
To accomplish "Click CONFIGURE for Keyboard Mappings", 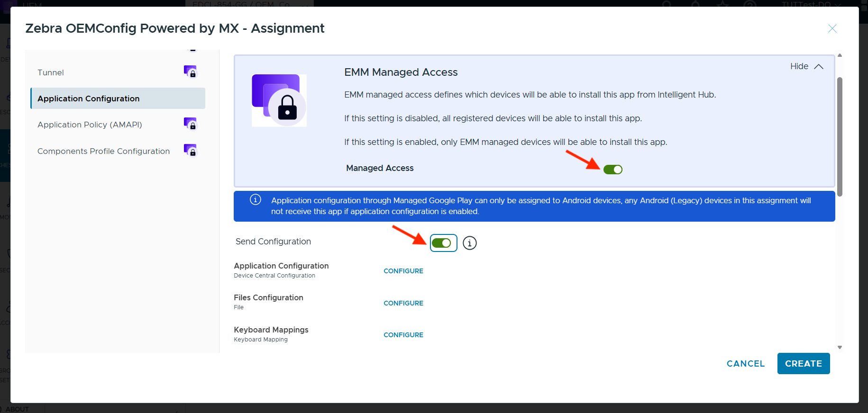I will point(403,335).
